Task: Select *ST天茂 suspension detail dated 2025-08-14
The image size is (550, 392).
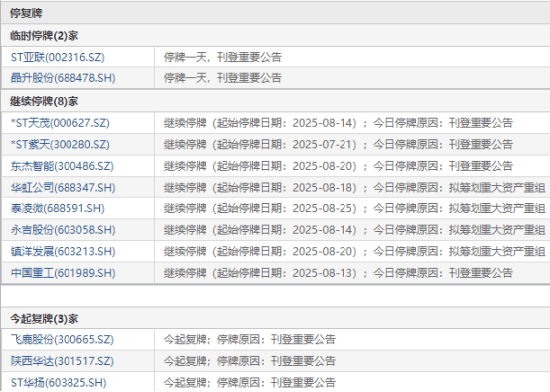Action: pyautogui.click(x=339, y=123)
